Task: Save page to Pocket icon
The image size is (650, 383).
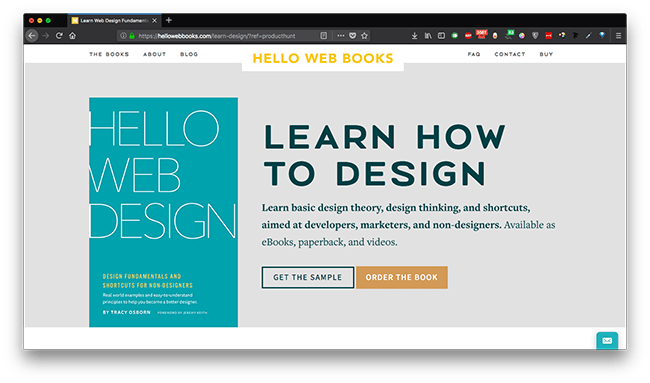Action: 352,36
